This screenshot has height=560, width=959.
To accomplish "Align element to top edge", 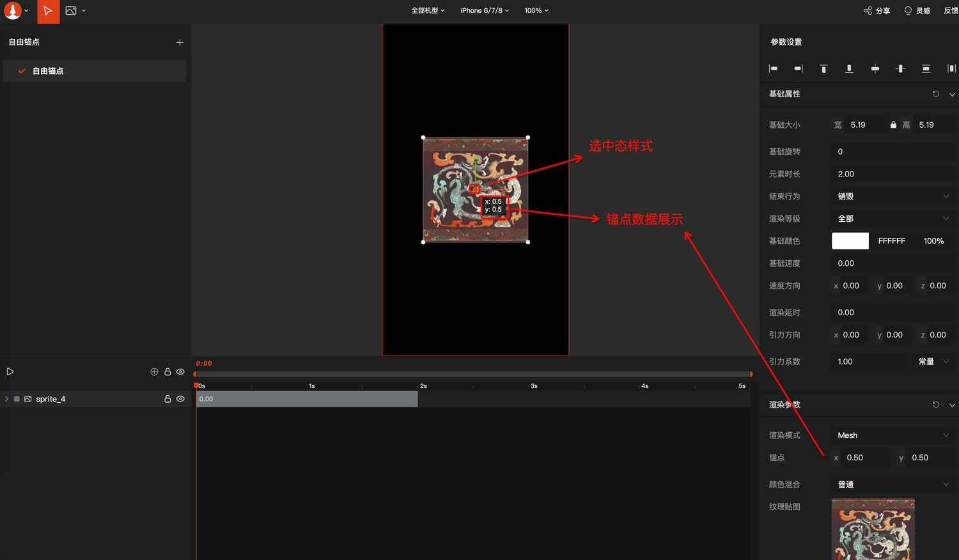I will click(823, 68).
